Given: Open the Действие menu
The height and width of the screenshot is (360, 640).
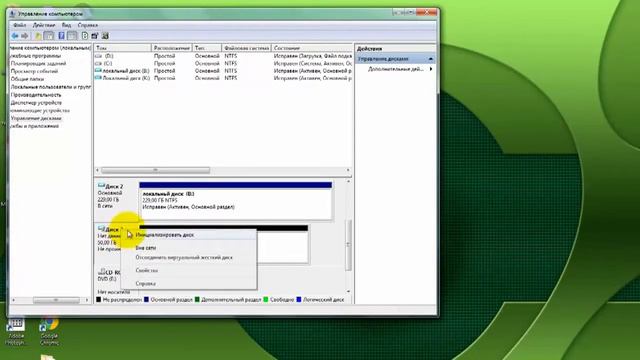Looking at the screenshot, I should pos(44,25).
